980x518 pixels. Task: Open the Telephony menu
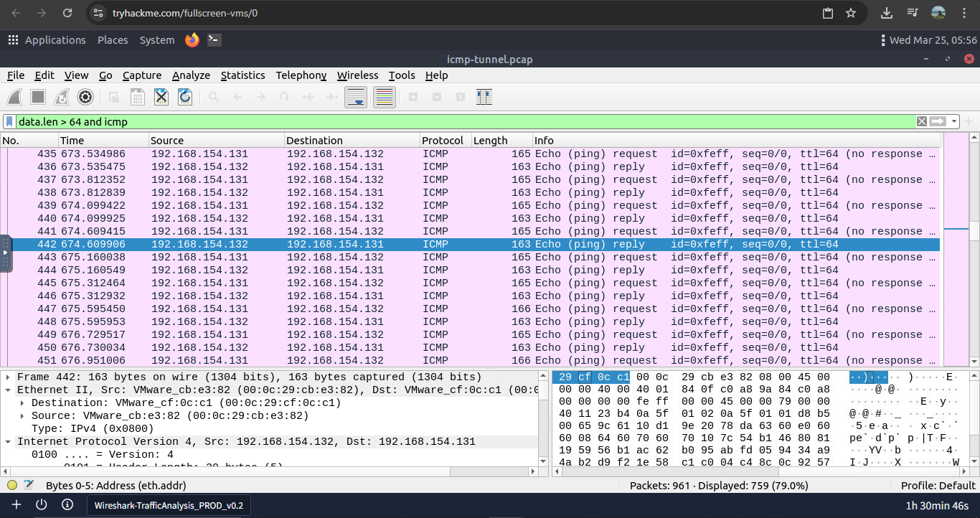coord(301,75)
